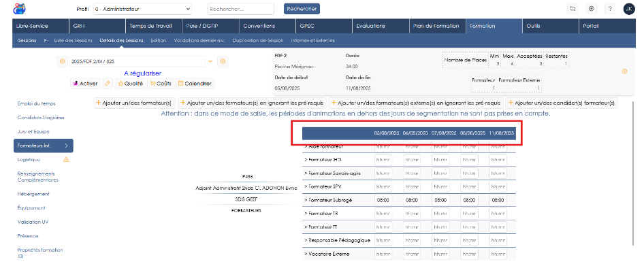This screenshot has width=644, height=268.
Task: Click the orange info icon near session summary
Action: tap(625, 71)
